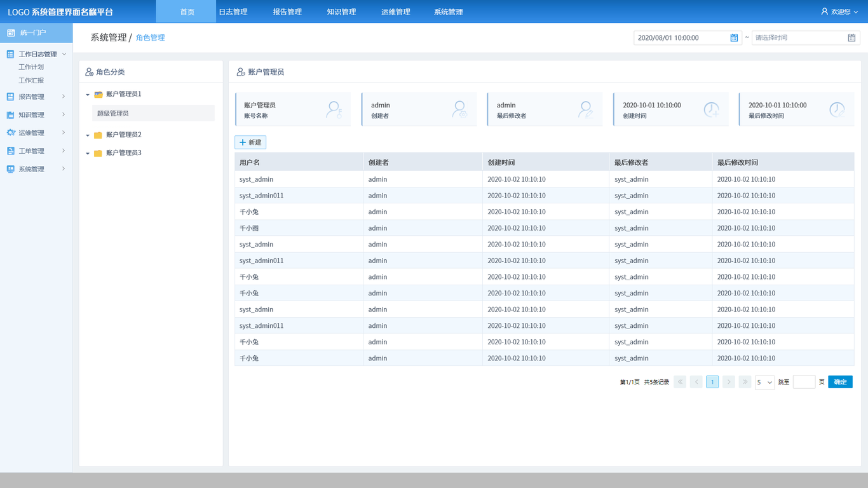
Task: Click the 角色分类 panel header icon
Action: point(90,72)
